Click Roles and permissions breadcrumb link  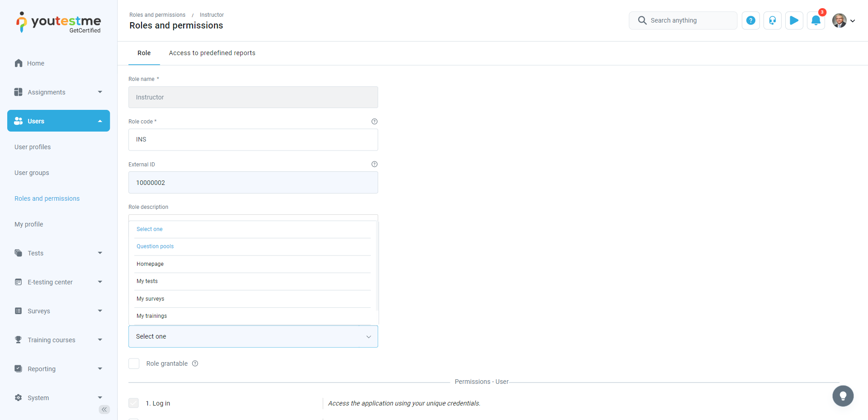click(x=157, y=15)
